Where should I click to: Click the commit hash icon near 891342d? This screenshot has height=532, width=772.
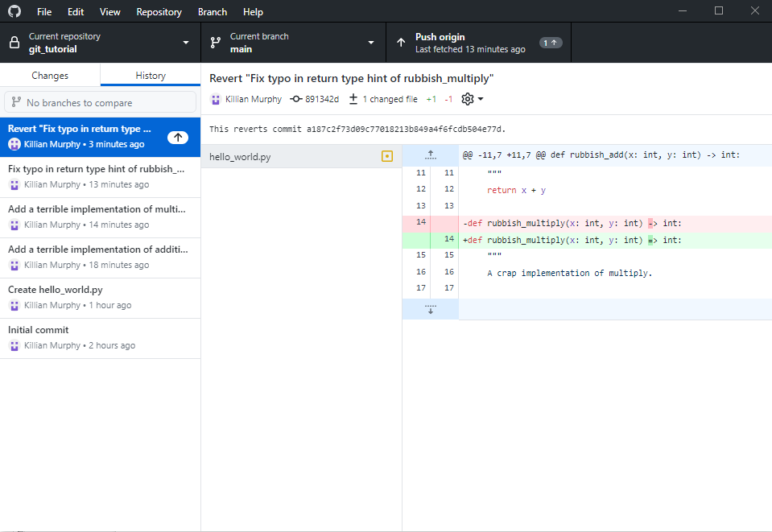tap(296, 99)
